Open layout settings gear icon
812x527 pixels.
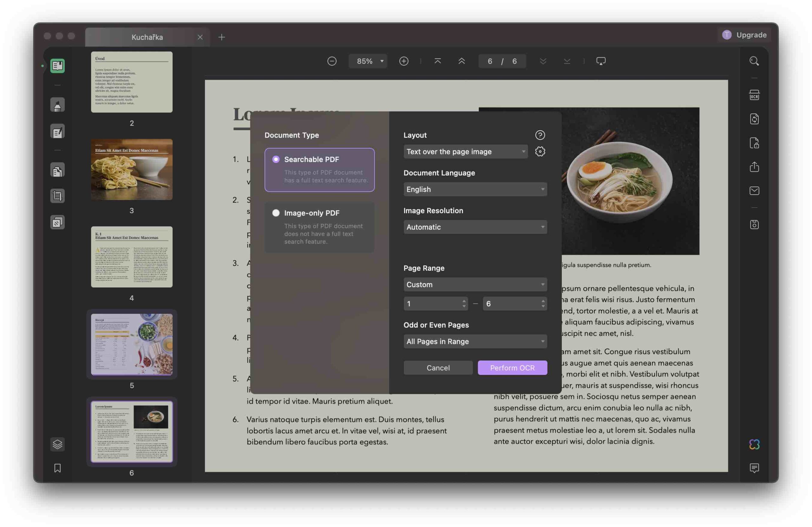click(540, 151)
